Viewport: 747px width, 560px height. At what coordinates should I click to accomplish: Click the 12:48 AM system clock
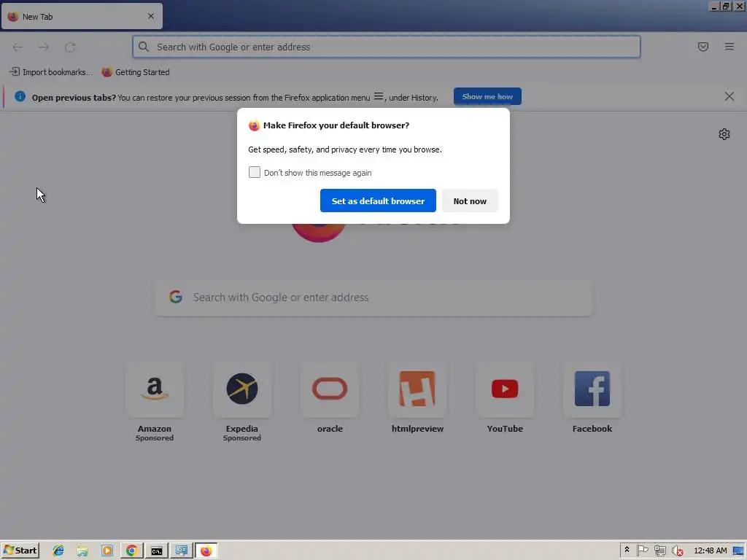(x=711, y=551)
